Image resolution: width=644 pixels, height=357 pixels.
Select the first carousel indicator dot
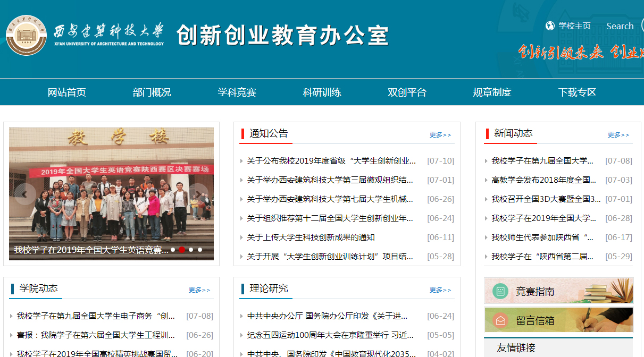173,250
